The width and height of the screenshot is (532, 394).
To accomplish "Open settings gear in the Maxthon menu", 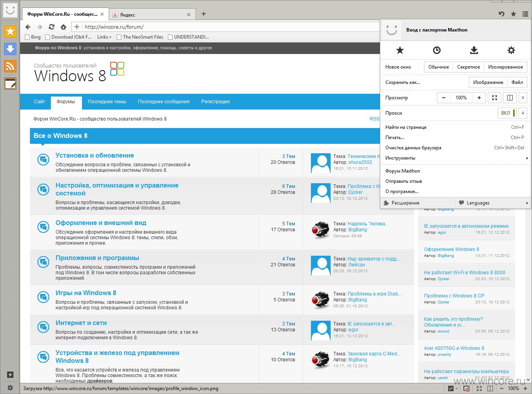I will (x=511, y=50).
